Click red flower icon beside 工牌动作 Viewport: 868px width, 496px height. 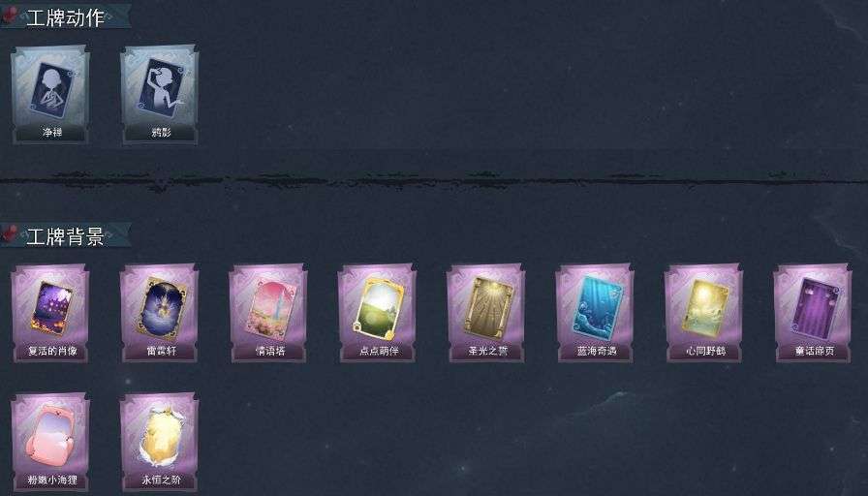click(x=10, y=15)
